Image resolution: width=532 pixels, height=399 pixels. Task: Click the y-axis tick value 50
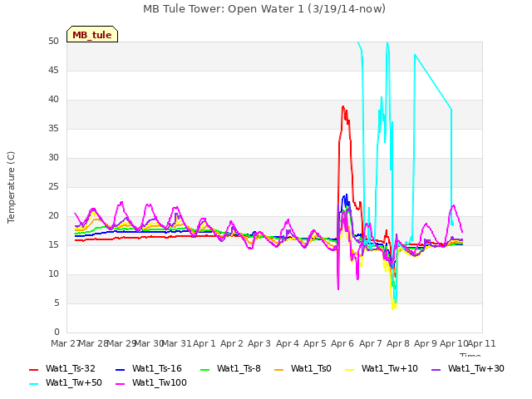click(x=53, y=41)
